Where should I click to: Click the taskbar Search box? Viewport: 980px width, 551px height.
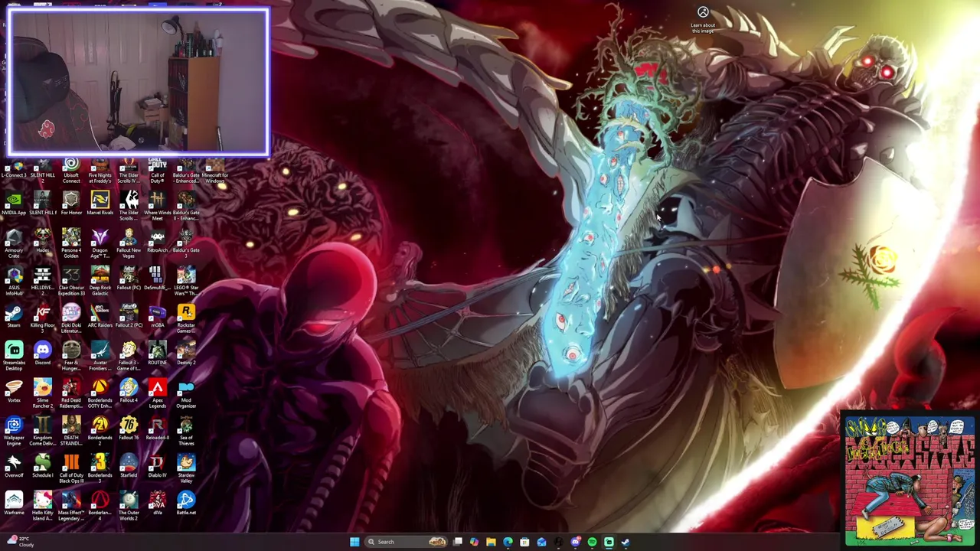click(406, 542)
